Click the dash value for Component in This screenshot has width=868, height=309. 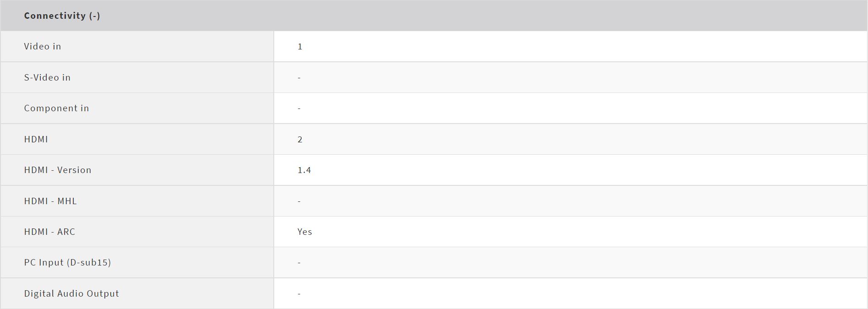[299, 108]
